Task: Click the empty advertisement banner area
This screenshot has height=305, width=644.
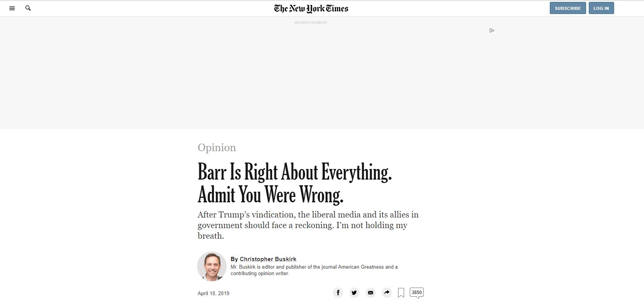Action: click(311, 76)
